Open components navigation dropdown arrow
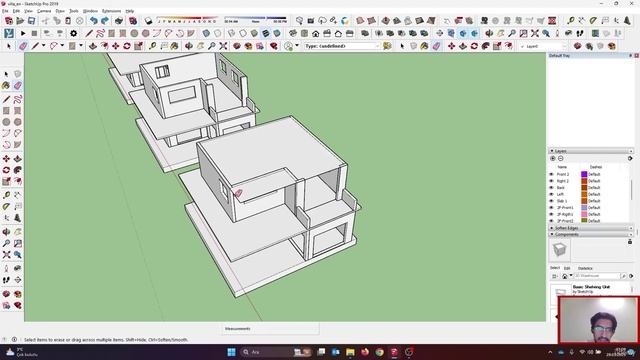640x360 pixels. pos(571,276)
